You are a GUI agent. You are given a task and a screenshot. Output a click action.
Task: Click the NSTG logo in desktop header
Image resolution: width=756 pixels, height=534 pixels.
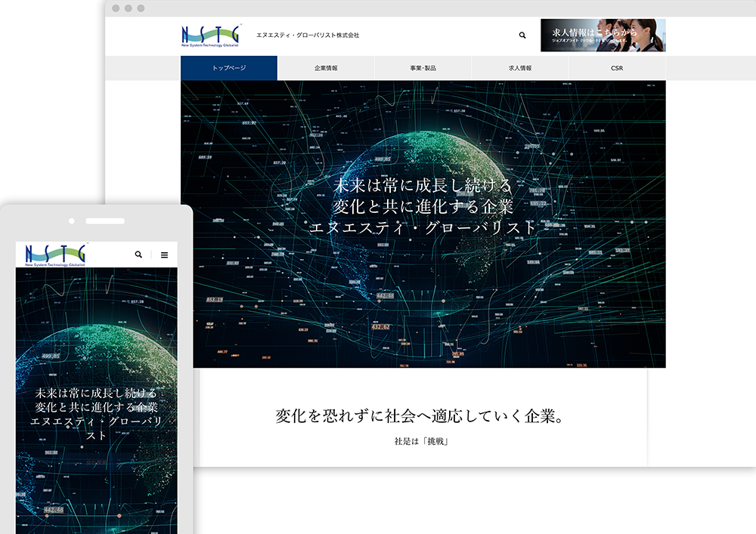coord(211,35)
